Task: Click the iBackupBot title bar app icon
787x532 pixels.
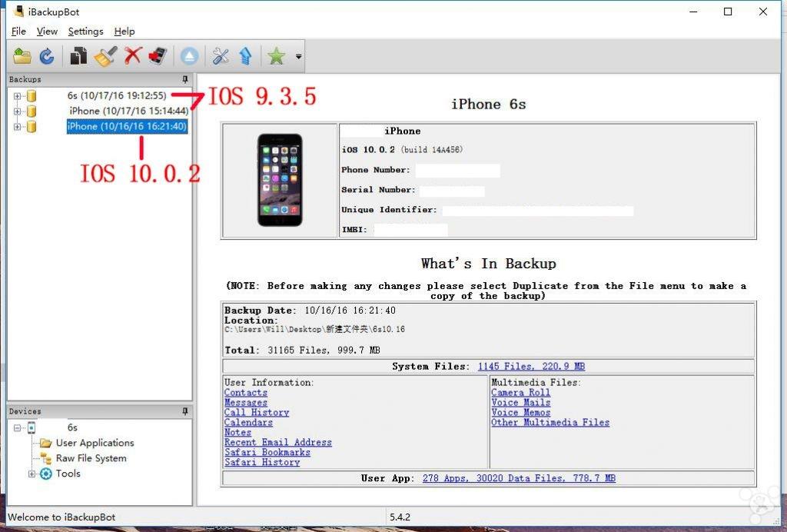Action: click(x=18, y=11)
